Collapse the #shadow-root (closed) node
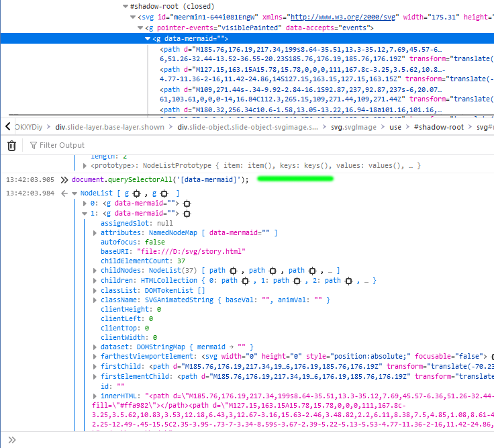This screenshot has height=448, width=494. pos(125,6)
